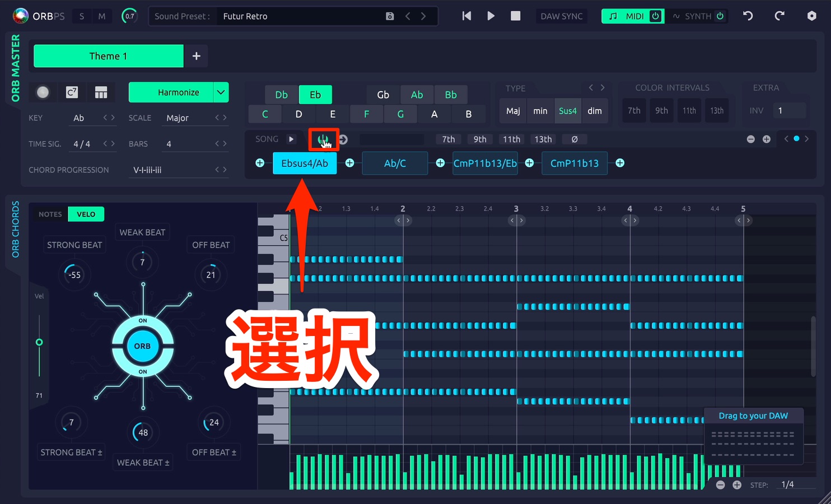
Task: Choose the min chord type
Action: [540, 111]
